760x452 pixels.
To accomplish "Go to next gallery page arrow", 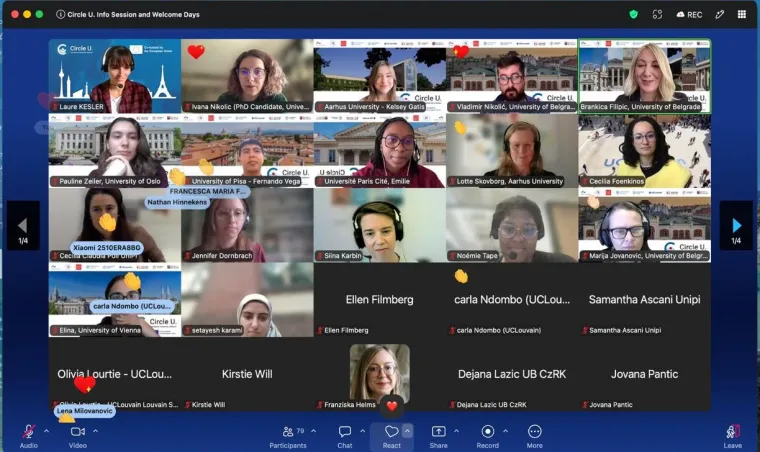I will click(736, 225).
